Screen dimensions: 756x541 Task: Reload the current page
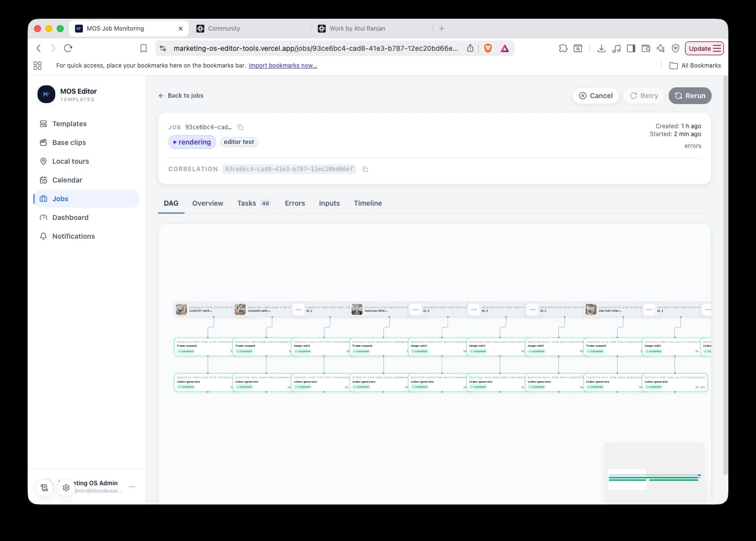point(68,48)
